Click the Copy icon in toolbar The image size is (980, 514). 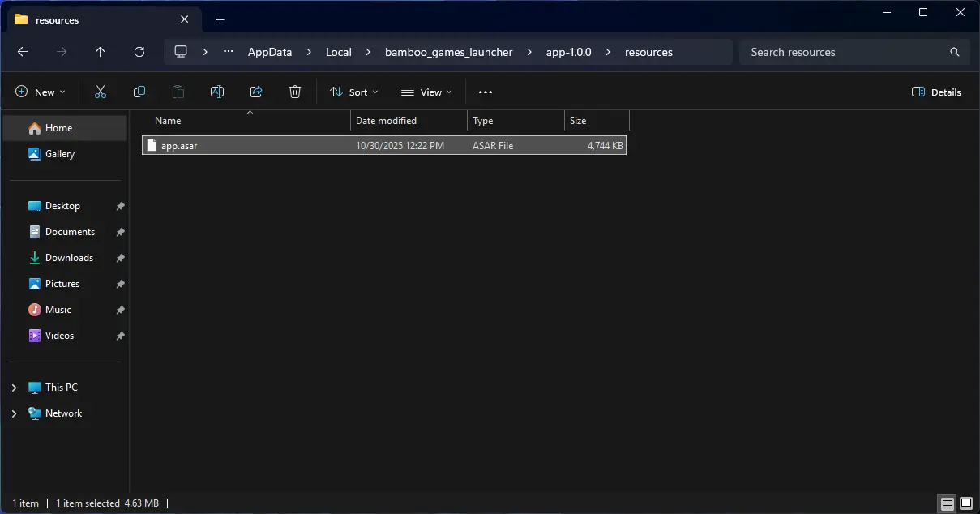click(x=139, y=92)
